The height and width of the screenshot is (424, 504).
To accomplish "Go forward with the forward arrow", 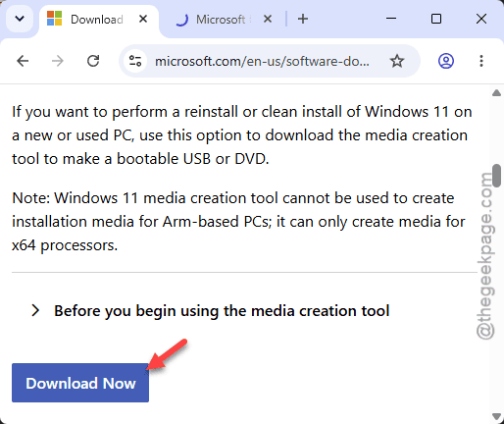I will click(x=58, y=61).
